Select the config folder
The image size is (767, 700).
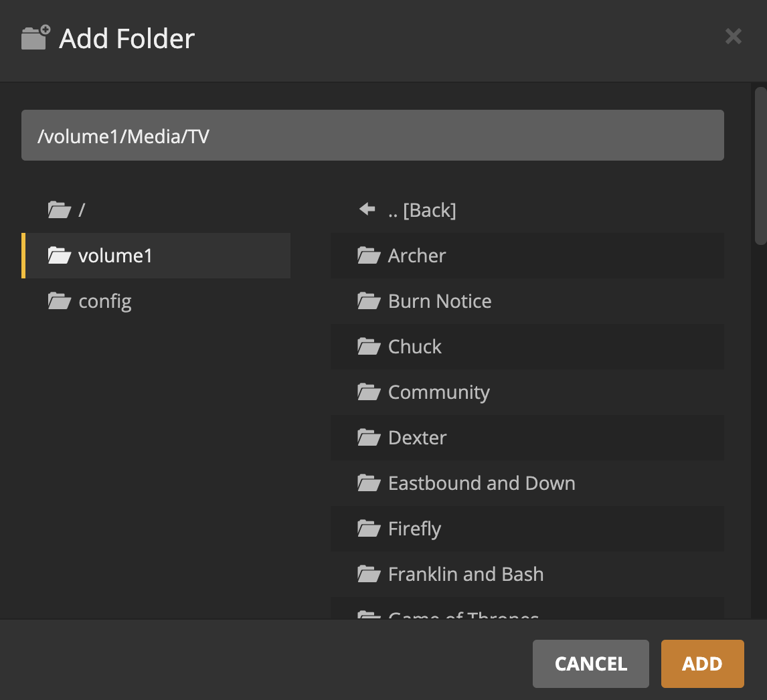(x=156, y=301)
